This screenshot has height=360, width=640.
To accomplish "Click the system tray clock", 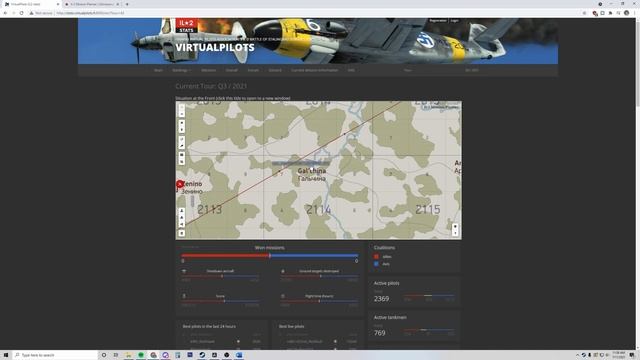I will [x=619, y=355].
